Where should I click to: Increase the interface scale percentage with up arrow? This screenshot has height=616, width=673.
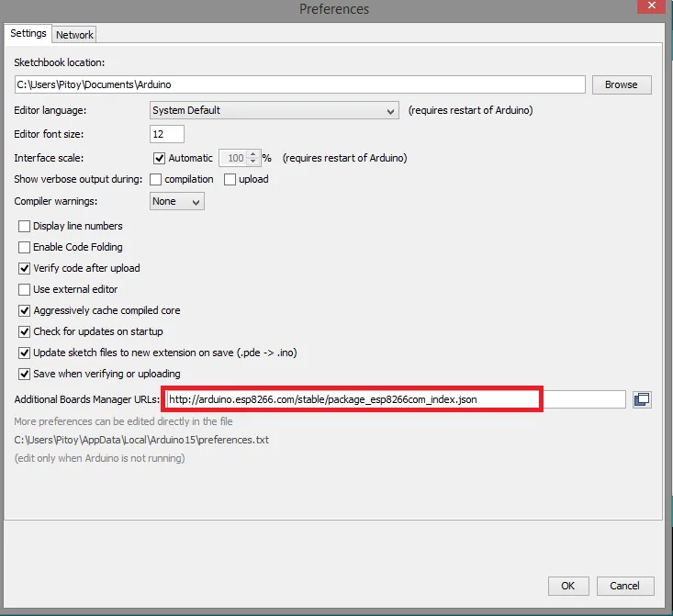pos(253,154)
